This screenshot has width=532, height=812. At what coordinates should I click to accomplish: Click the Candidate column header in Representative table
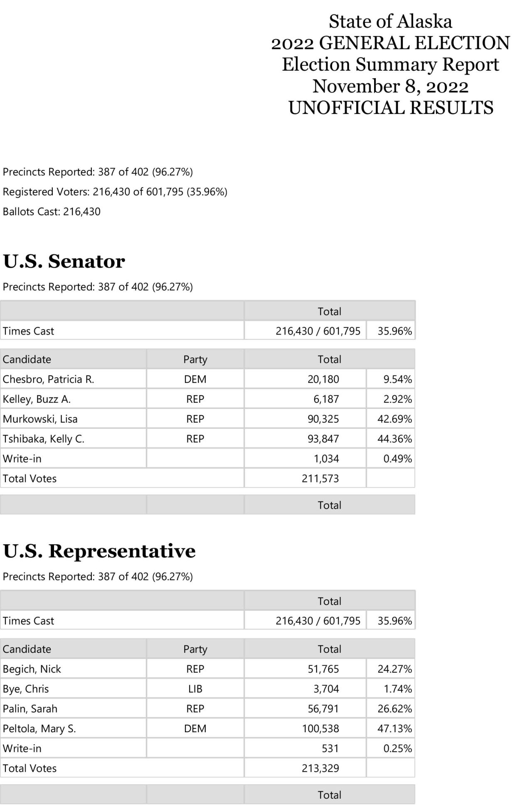click(27, 649)
